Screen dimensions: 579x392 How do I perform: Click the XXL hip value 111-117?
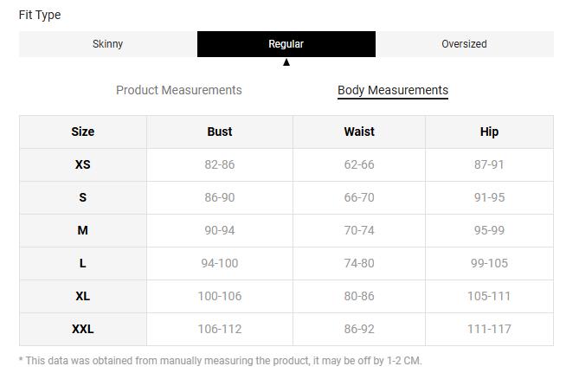point(489,329)
